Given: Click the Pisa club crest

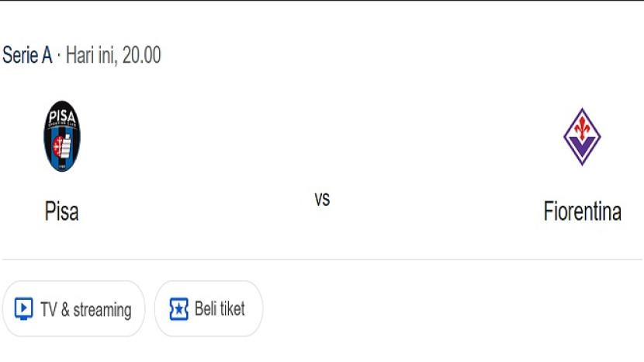Looking at the screenshot, I should (x=61, y=136).
